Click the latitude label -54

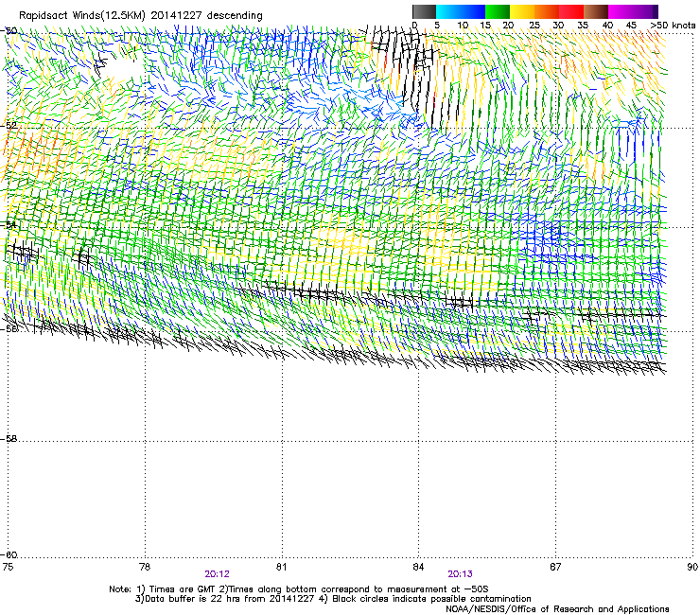[x=9, y=225]
